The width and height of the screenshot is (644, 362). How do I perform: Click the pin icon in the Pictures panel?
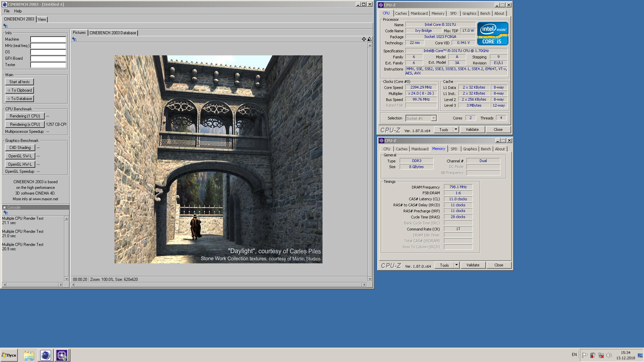[x=74, y=39]
